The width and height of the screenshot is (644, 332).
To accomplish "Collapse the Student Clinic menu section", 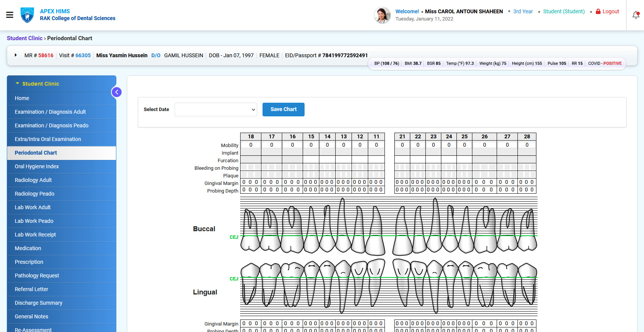I will click(x=37, y=84).
